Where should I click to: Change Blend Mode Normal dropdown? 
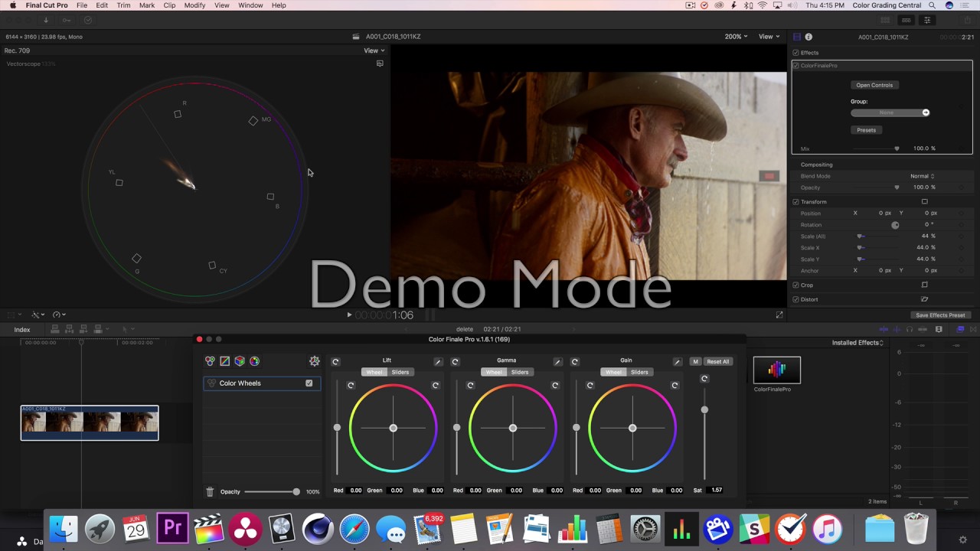922,176
